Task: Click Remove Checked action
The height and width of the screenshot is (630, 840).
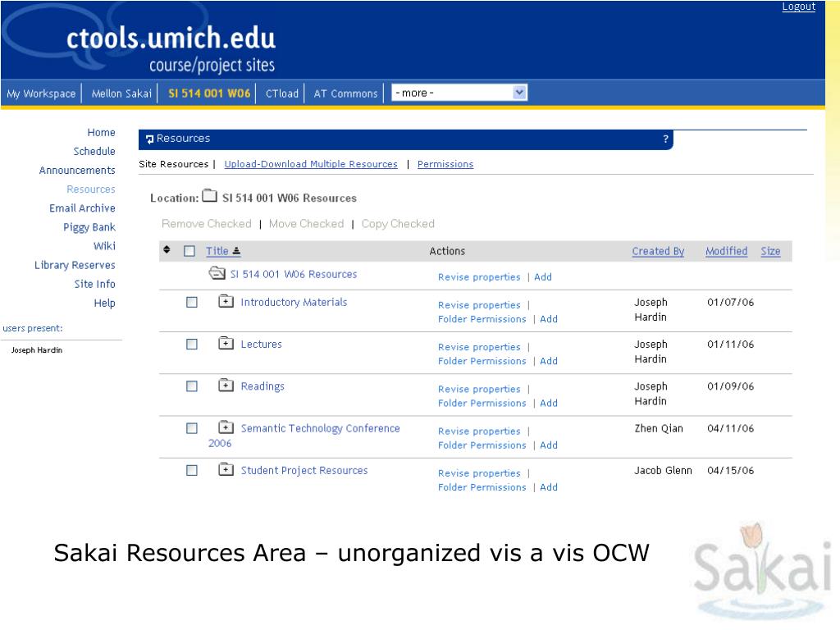Action: click(206, 224)
